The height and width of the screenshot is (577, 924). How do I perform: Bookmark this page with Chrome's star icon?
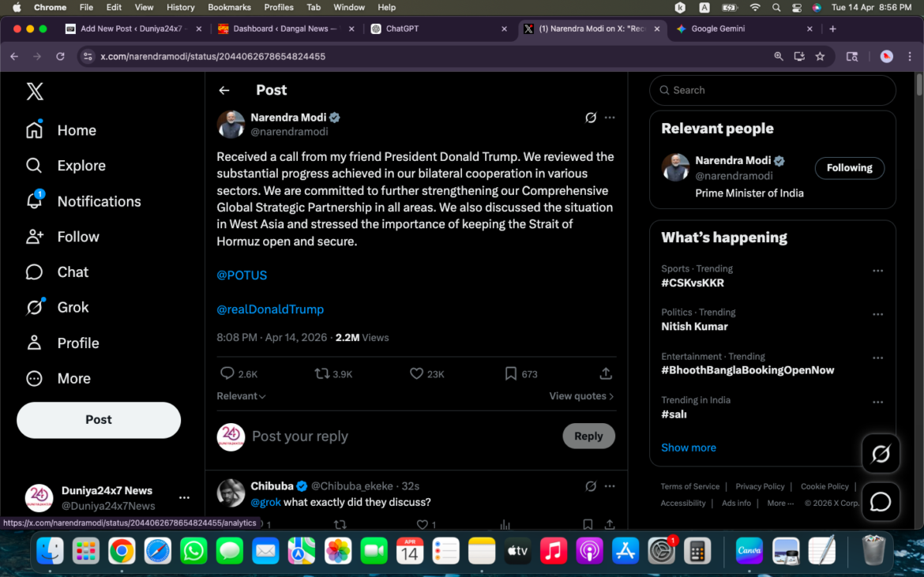coord(820,56)
